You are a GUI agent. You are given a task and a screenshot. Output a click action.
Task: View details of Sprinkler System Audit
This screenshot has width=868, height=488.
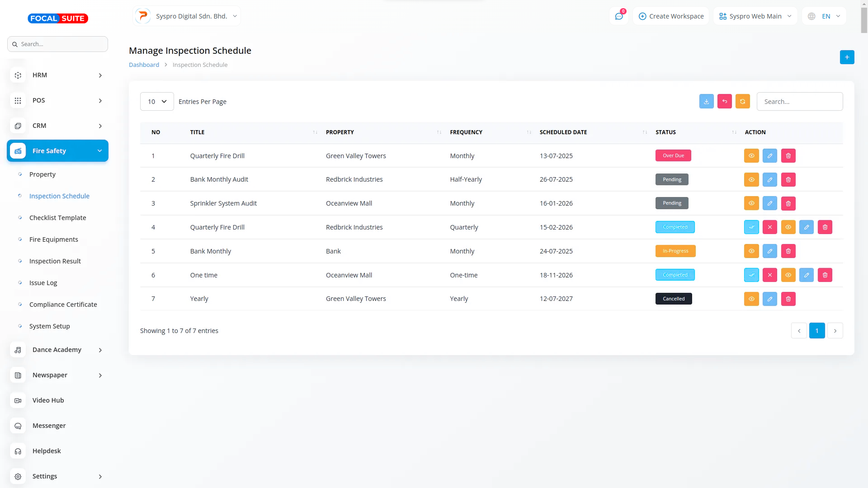coord(751,204)
